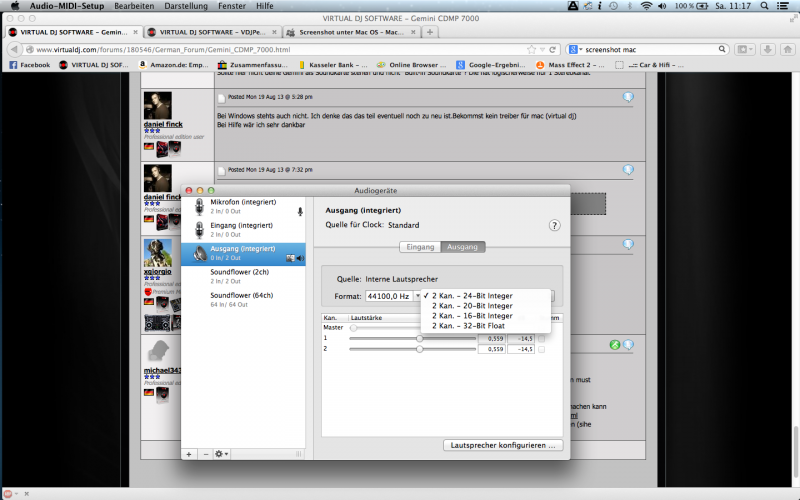Select 2 Kan. – 32-Bit Float option
Screen dimensions: 800x500
468,326
